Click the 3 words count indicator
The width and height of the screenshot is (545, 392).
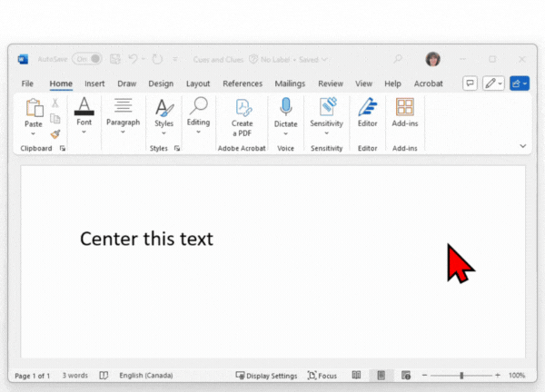pos(75,376)
